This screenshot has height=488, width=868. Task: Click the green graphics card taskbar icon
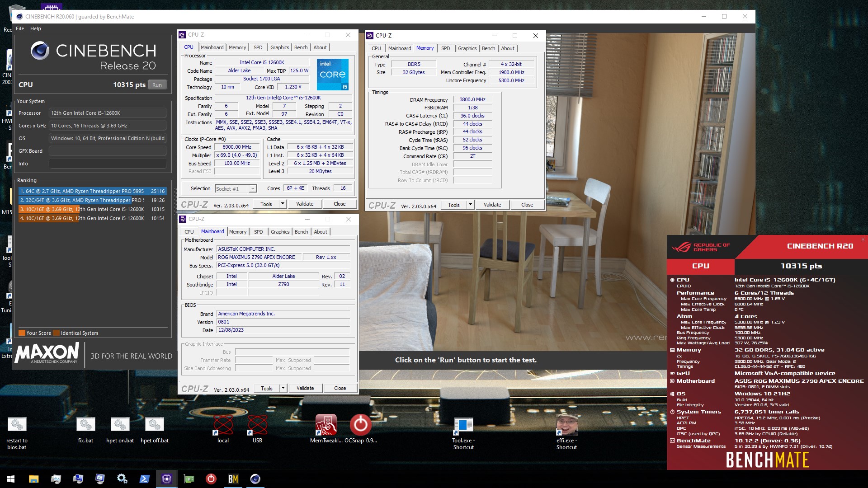(189, 479)
